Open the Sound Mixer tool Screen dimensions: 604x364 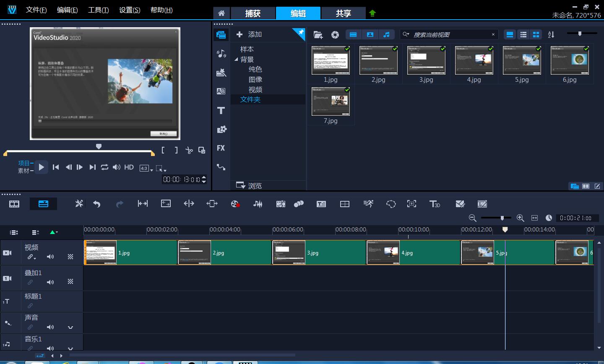point(258,204)
